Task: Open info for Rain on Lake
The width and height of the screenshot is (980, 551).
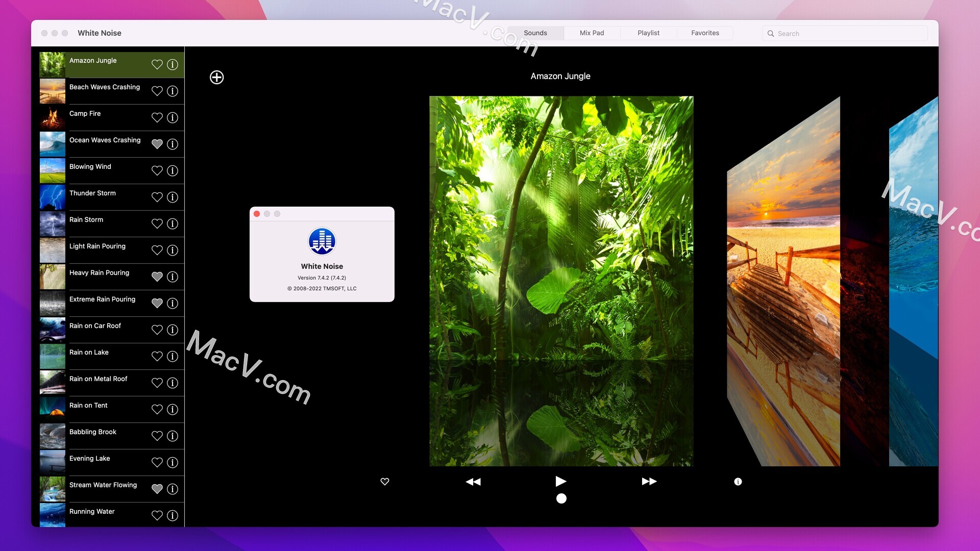Action: [173, 357]
